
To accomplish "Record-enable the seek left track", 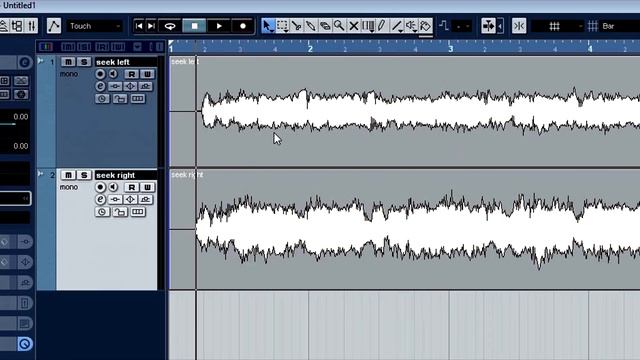I will click(x=100, y=74).
